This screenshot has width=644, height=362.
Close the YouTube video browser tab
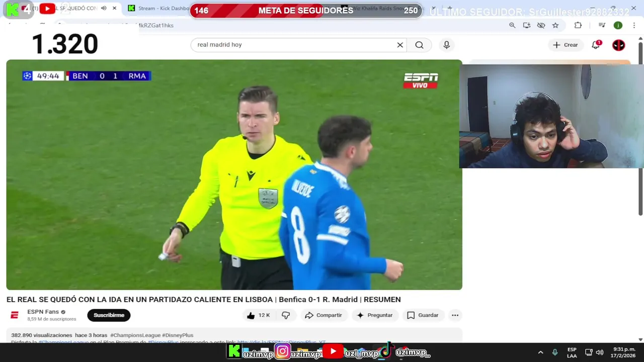coord(114,8)
